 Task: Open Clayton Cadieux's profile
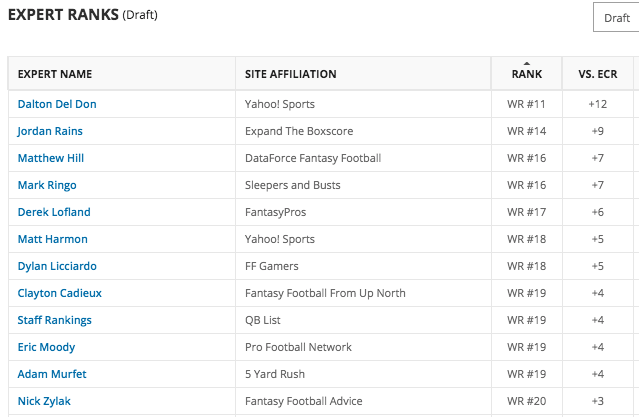(x=59, y=293)
